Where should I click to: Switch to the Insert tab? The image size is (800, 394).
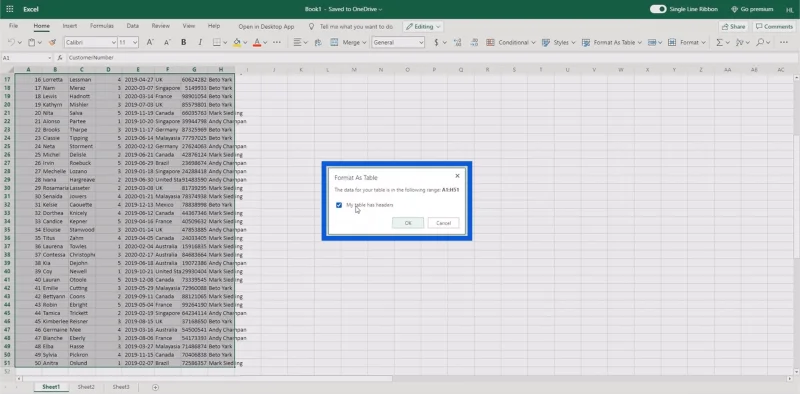[70, 26]
